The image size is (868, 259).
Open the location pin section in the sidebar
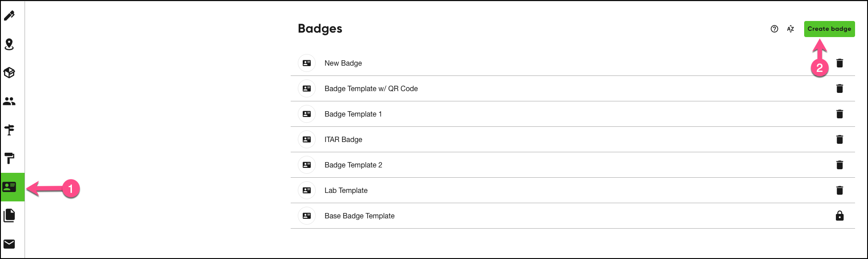[x=9, y=44]
